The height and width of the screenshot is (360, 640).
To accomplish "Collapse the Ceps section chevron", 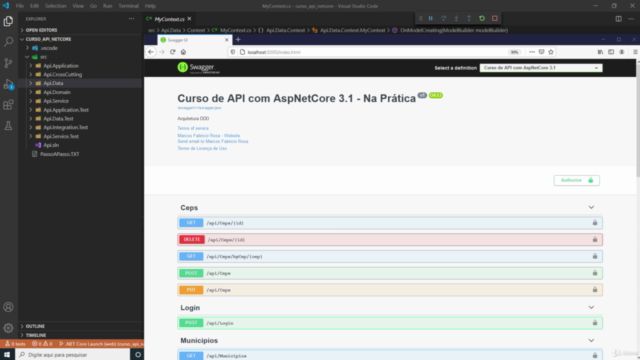I will coord(591,207).
